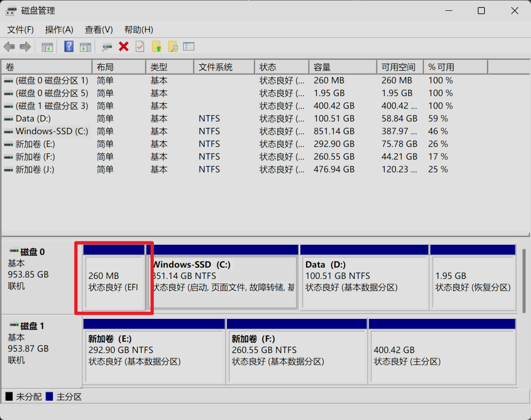Click the 58.84 GB free space cell
The width and height of the screenshot is (531, 420).
click(x=399, y=119)
